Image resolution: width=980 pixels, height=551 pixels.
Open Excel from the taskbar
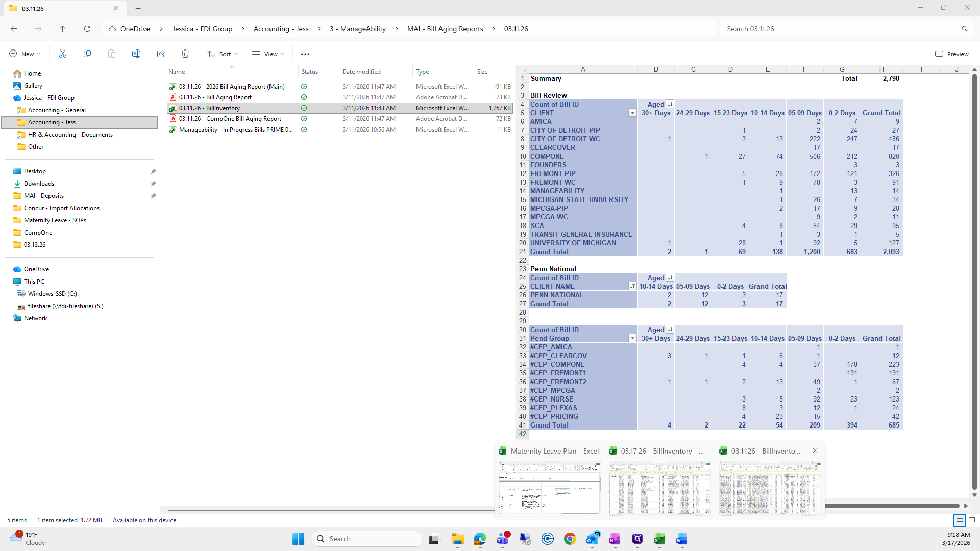(659, 539)
